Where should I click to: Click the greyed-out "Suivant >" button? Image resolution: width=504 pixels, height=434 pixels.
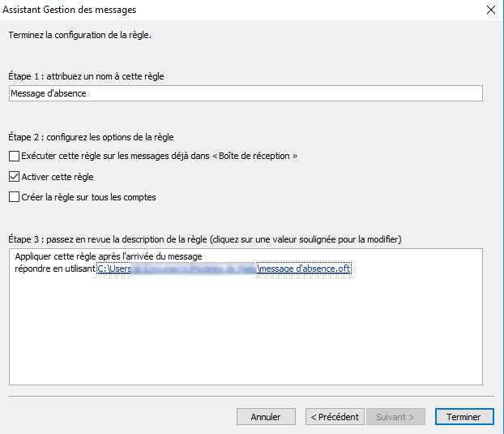pos(395,417)
